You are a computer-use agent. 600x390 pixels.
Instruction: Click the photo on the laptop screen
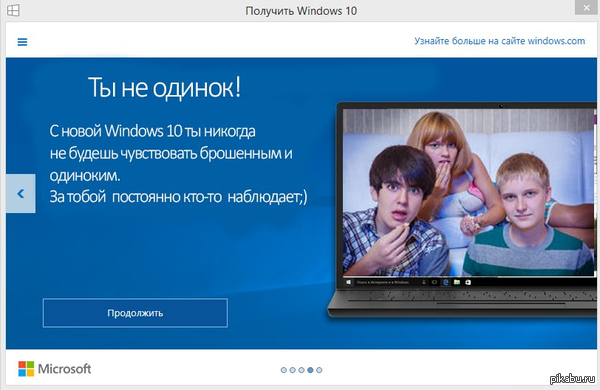click(469, 192)
